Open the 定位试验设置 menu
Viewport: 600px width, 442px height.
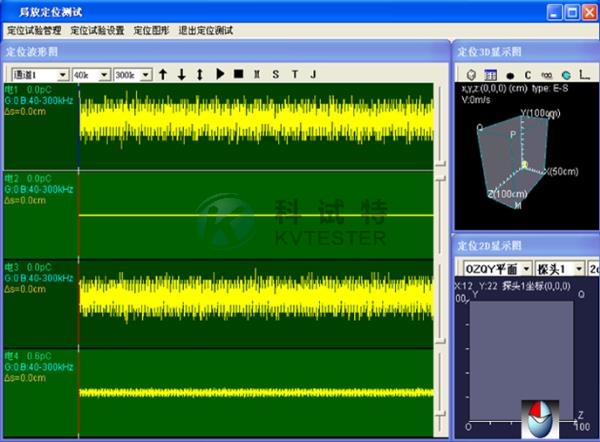[97, 30]
